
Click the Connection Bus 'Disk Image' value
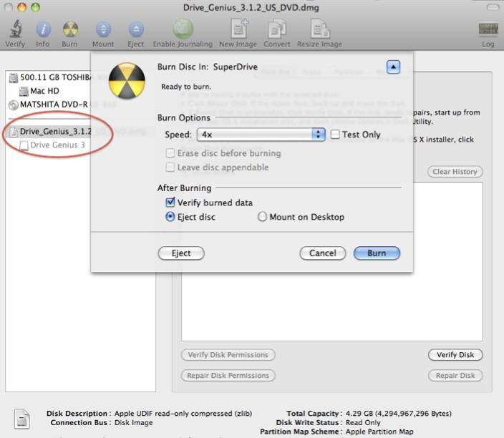[x=134, y=422]
